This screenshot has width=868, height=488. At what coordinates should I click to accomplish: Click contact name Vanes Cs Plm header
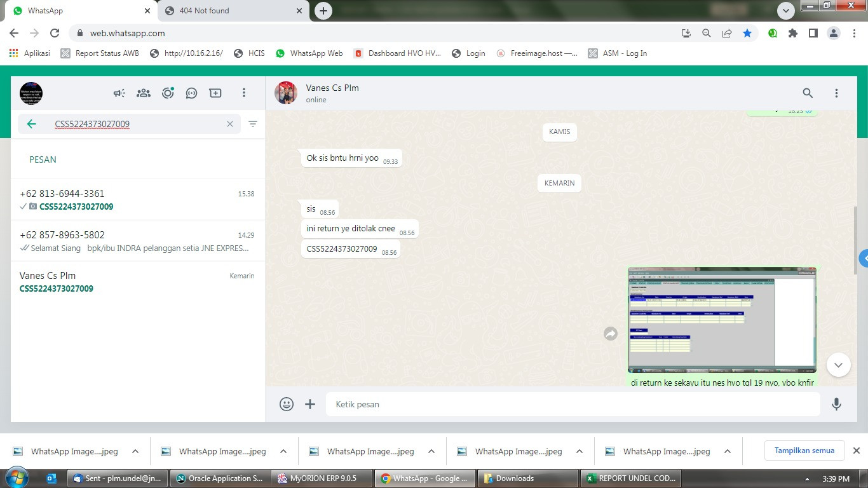(332, 88)
